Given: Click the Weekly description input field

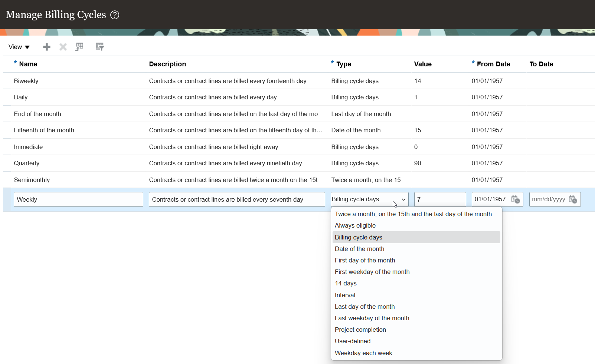Looking at the screenshot, I should tap(237, 199).
